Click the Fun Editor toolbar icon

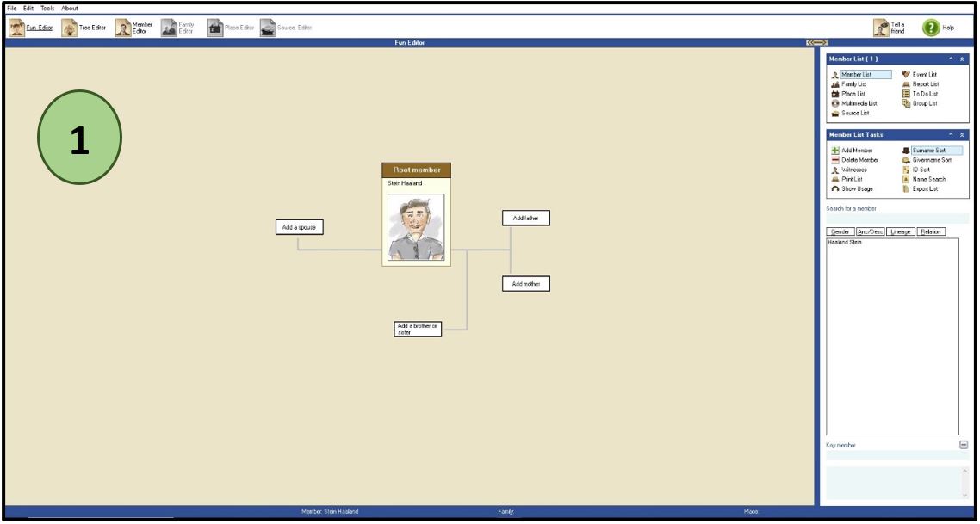pos(16,28)
